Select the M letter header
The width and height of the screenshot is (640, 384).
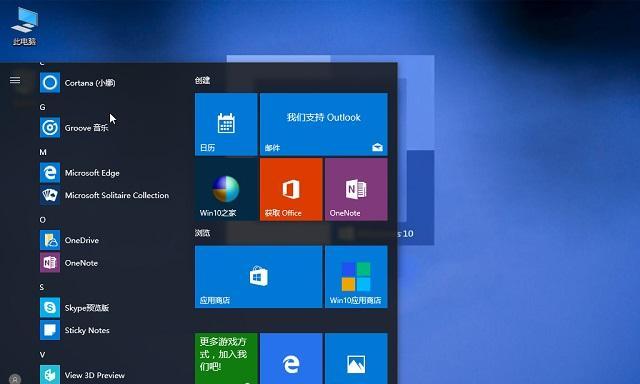click(x=43, y=152)
